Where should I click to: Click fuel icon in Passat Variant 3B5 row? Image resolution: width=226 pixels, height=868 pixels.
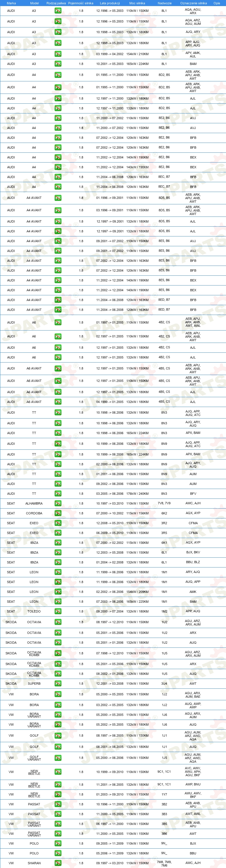[x=58, y=824]
